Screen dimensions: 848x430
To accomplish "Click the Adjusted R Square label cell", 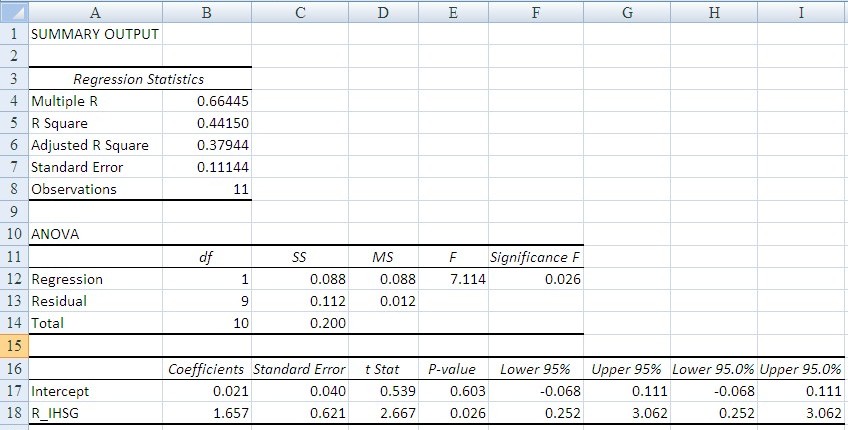I will pos(90,145).
